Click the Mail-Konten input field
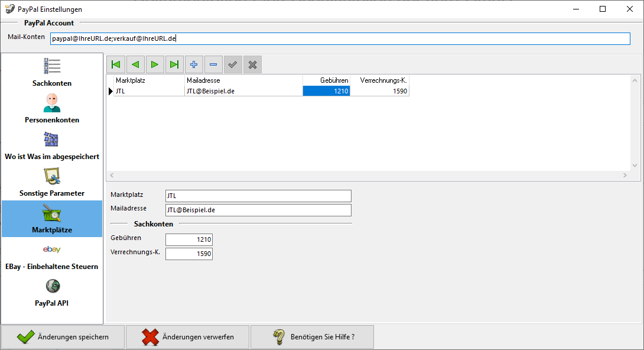Image resolution: width=644 pixels, height=350 pixels. pyautogui.click(x=340, y=38)
